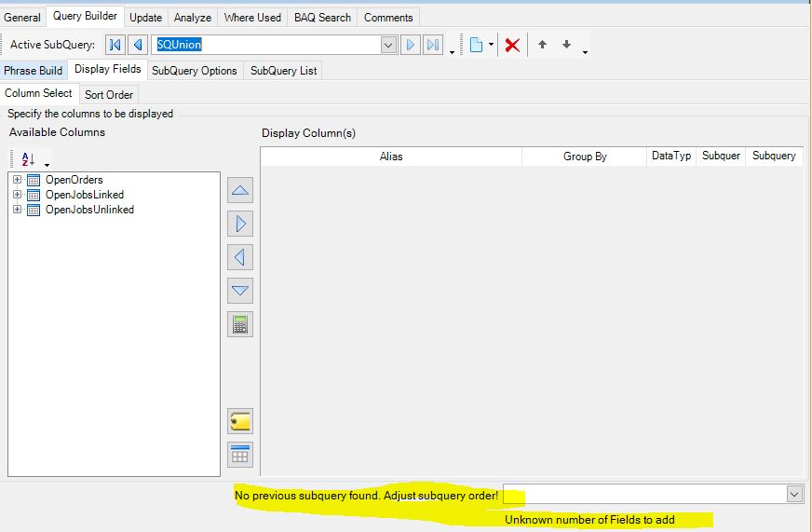The height and width of the screenshot is (532, 812).
Task: Sort available columns alphabetically A-Z icon
Action: pos(29,159)
